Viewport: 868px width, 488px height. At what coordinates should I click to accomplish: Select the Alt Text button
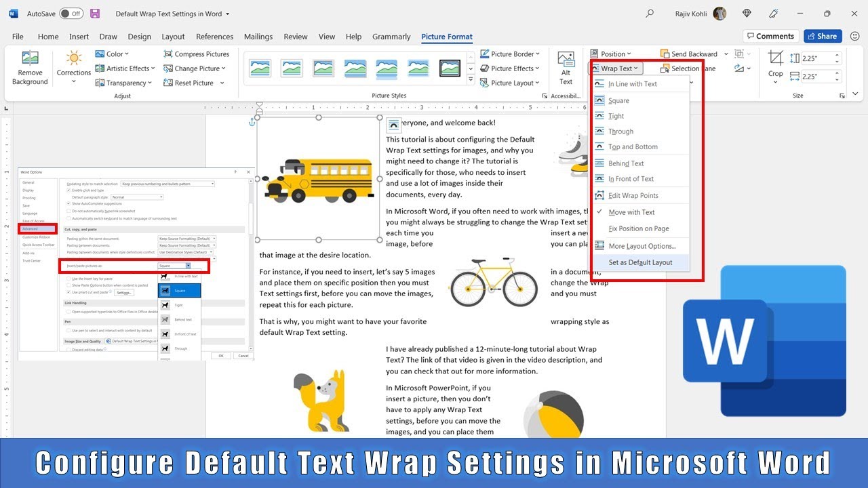point(566,68)
